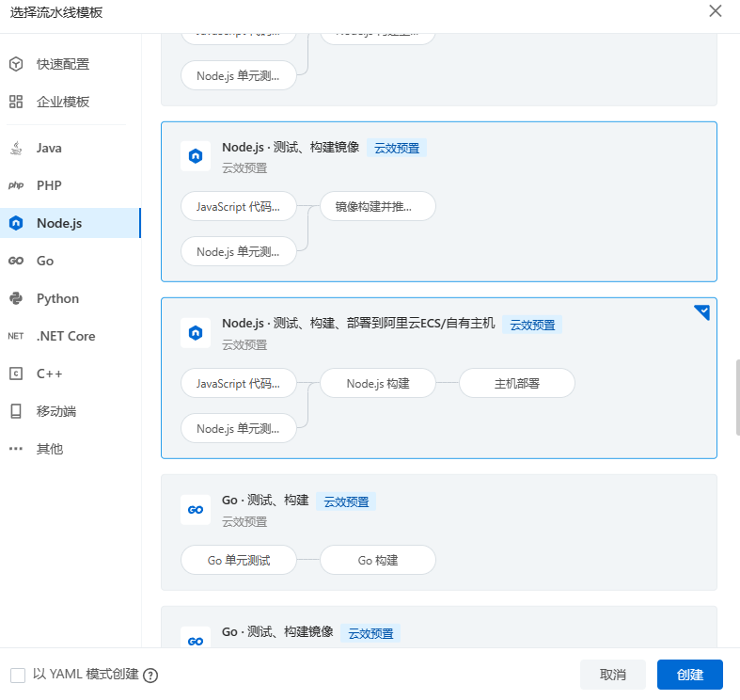Click 云效预置 tag on Go · 测试、构建 card
The image size is (740, 700).
(346, 501)
